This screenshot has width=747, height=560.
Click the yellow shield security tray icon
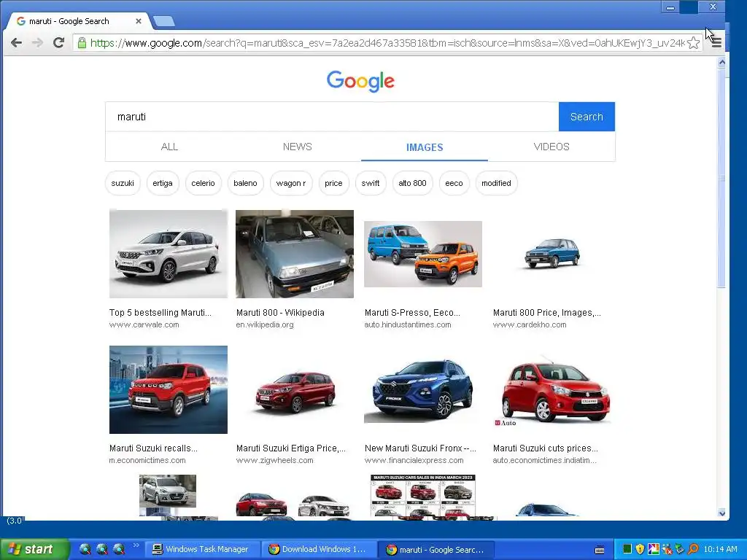[x=640, y=549]
